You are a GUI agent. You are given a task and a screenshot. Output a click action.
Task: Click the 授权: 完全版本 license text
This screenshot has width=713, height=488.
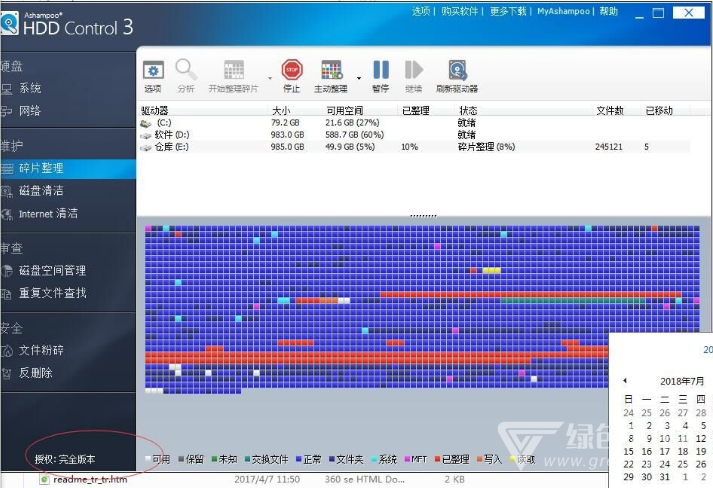(65, 459)
